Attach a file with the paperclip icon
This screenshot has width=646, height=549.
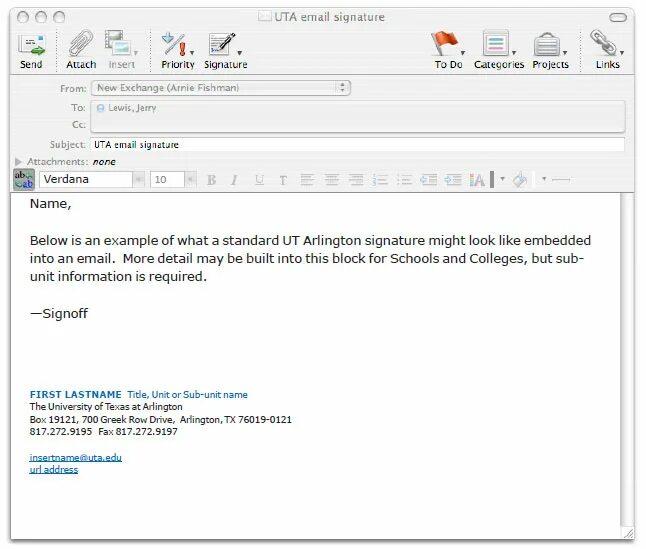[80, 44]
